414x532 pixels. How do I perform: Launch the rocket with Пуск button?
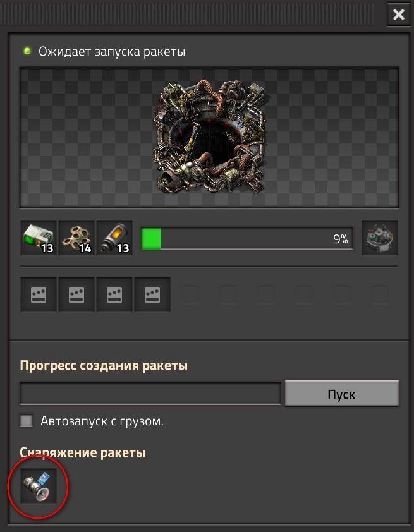pyautogui.click(x=342, y=393)
